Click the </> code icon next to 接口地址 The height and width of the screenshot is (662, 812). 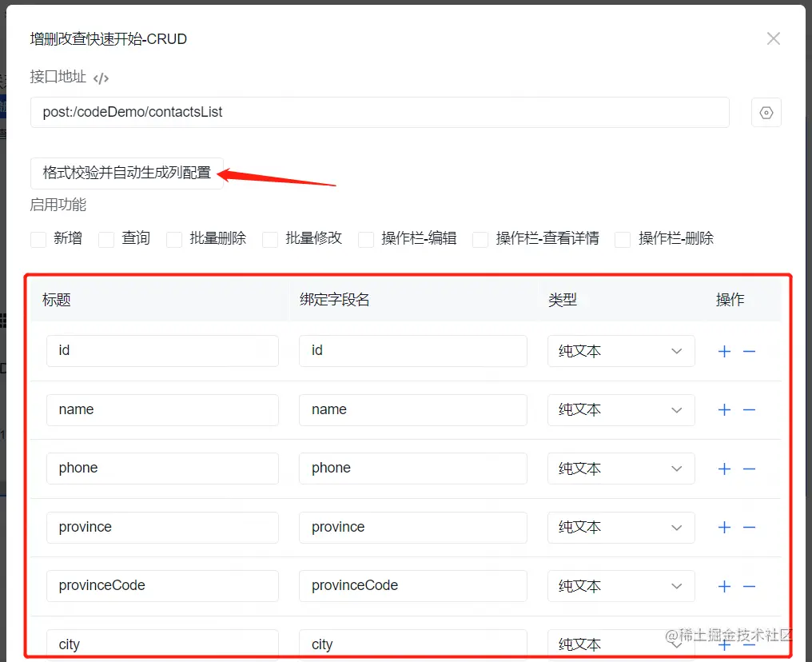tap(100, 78)
